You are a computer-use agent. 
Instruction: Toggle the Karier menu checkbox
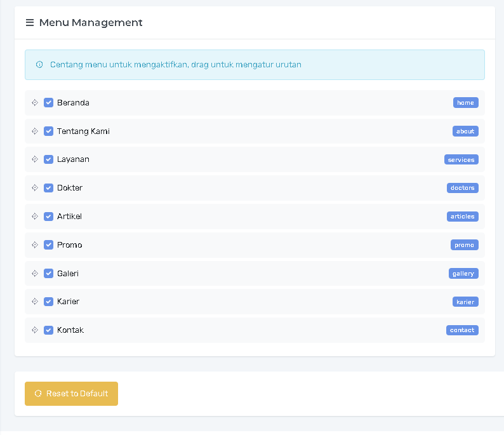48,302
